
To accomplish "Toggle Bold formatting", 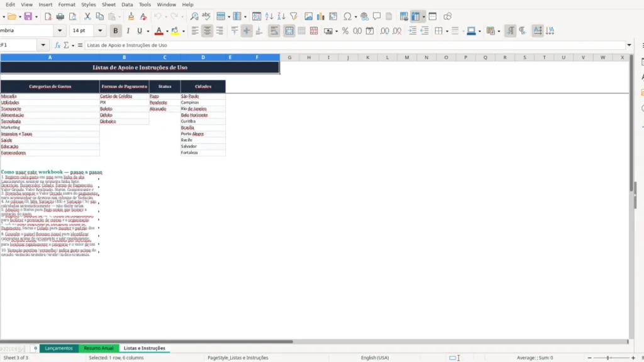I will 116,31.
